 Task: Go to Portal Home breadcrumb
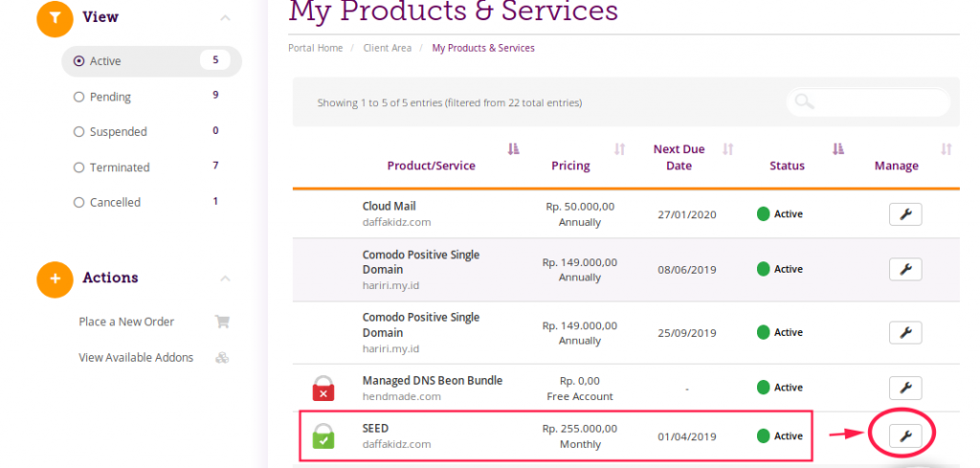coord(316,48)
